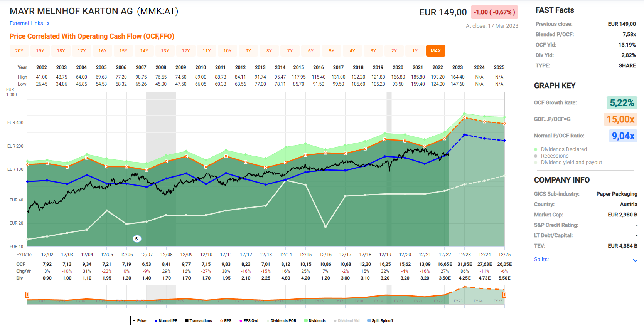Click the green Dividends legend circle
The width and height of the screenshot is (644, 332).
pos(306,321)
